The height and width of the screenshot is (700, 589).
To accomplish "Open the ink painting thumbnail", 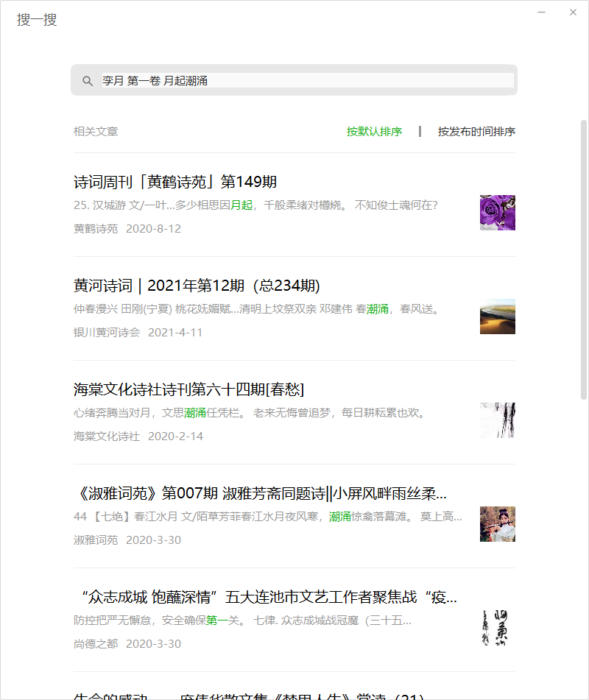I will click(498, 420).
